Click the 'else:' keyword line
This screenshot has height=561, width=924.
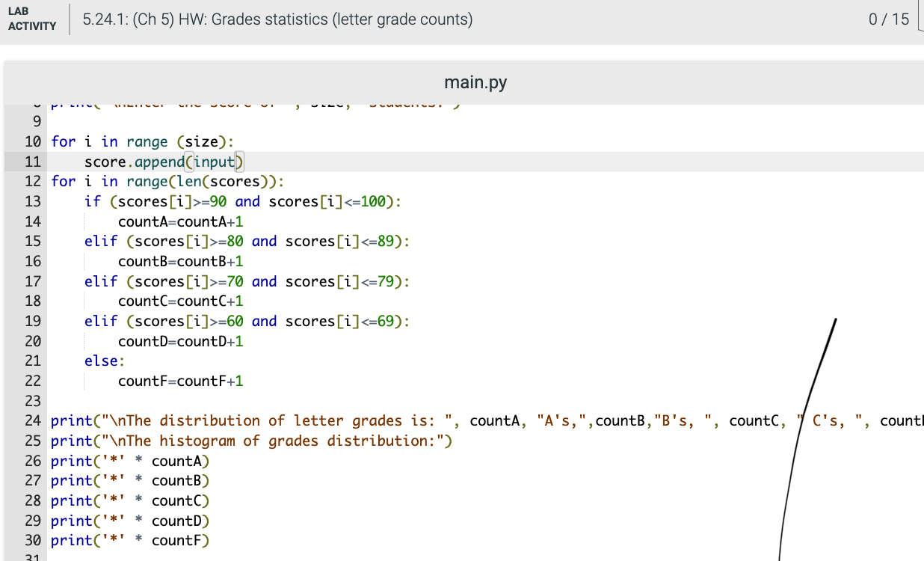[105, 361]
